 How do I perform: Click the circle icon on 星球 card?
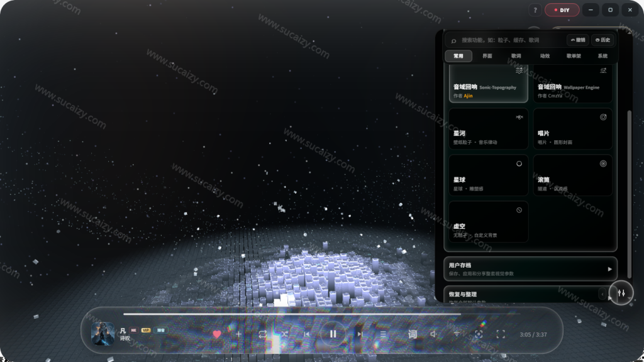coord(519,163)
